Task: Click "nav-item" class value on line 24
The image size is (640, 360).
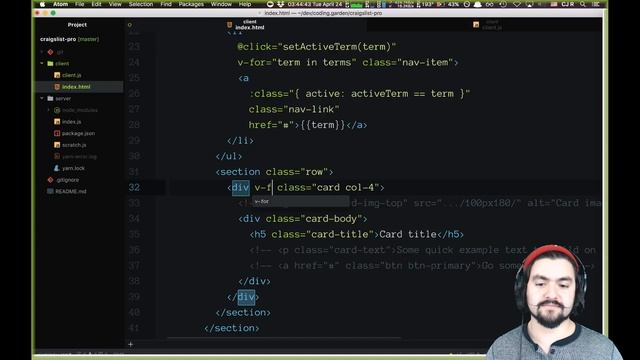Action: pyautogui.click(x=425, y=62)
